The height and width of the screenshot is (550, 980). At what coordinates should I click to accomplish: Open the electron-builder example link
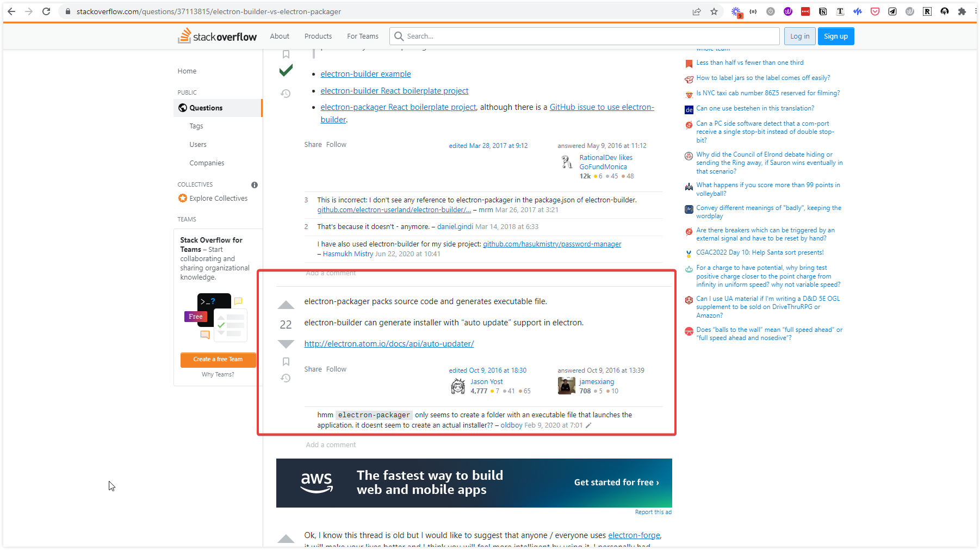tap(366, 74)
